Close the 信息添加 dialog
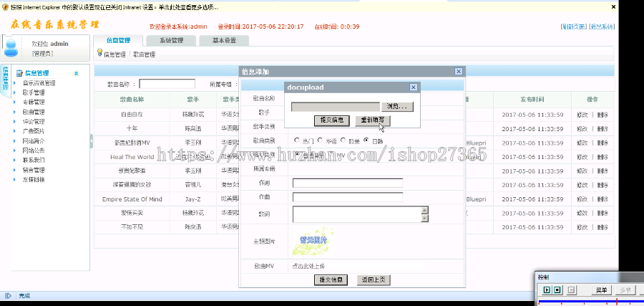The image size is (644, 306). tap(459, 72)
